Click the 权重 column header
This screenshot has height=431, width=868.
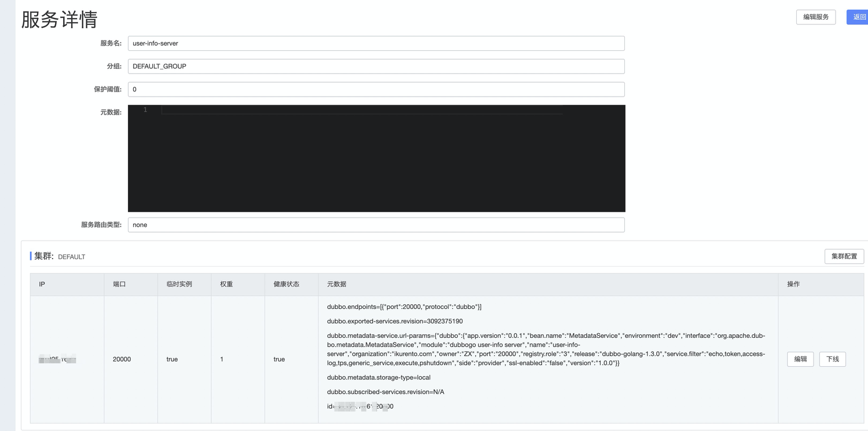point(226,285)
